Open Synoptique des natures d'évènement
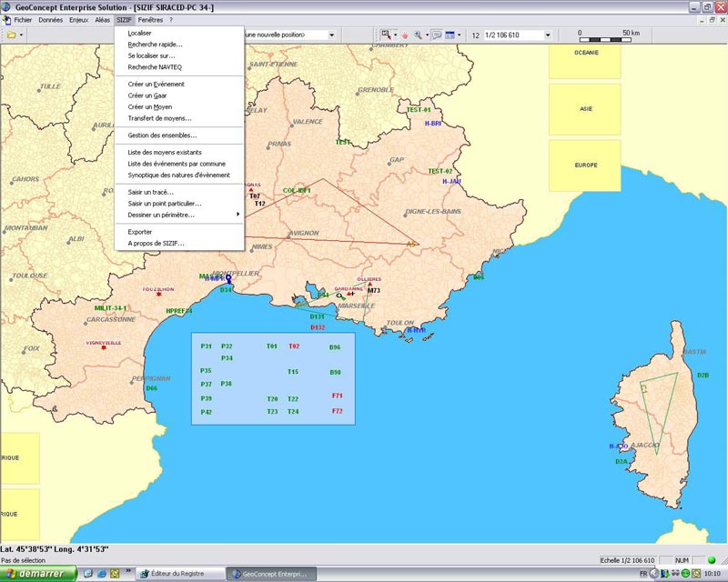 coord(179,175)
